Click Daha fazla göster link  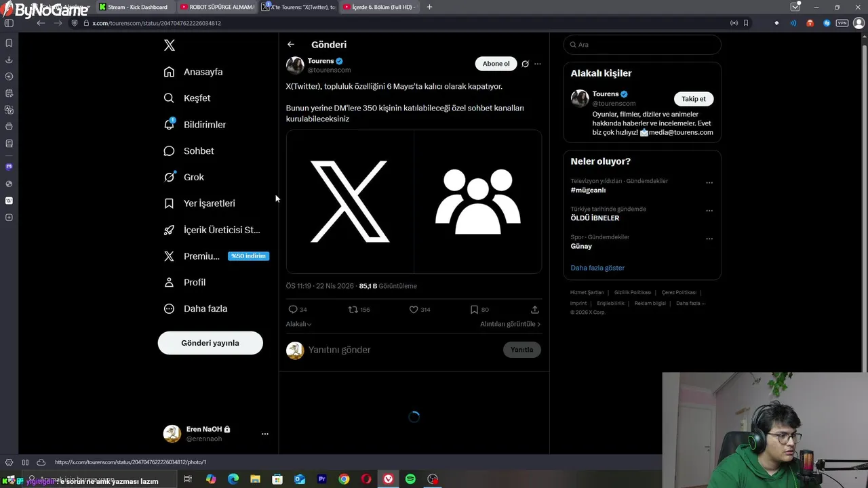tap(597, 268)
